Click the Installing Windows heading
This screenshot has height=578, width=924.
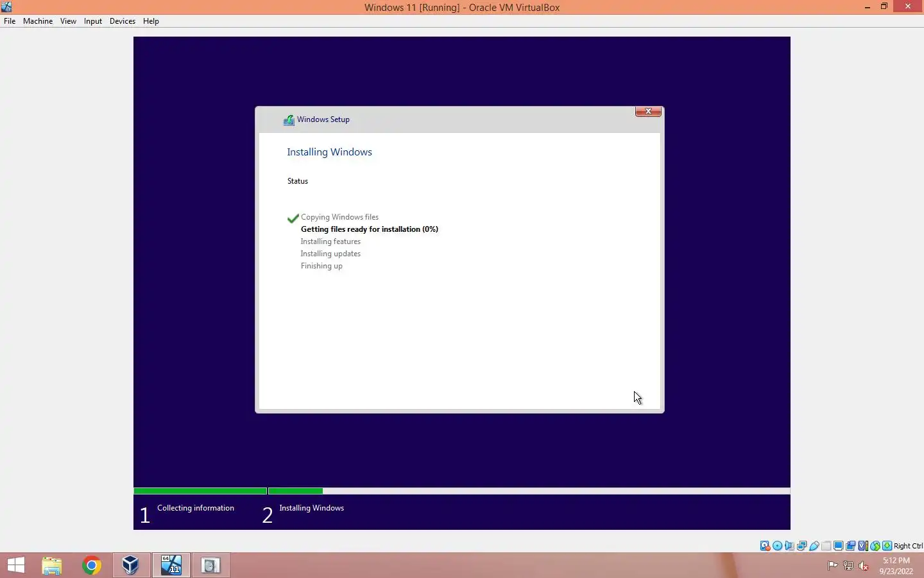[330, 152]
